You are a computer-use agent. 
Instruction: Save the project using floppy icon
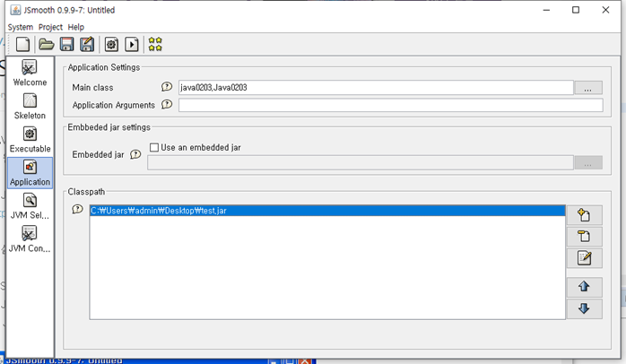click(66, 44)
